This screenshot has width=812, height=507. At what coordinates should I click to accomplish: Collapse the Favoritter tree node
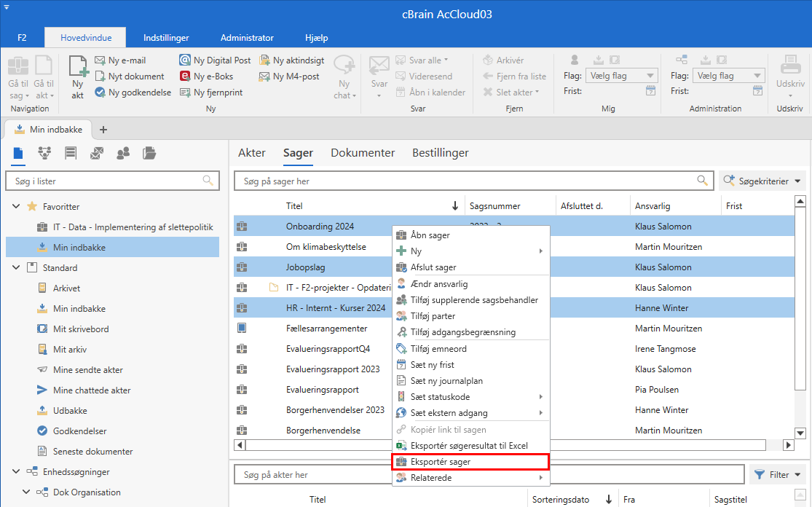coord(16,207)
